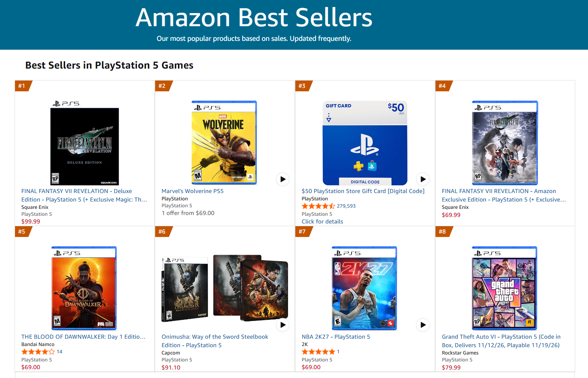This screenshot has width=588, height=378.
Task: Open the Blood of Dawnwalker cover image
Action: click(x=84, y=288)
